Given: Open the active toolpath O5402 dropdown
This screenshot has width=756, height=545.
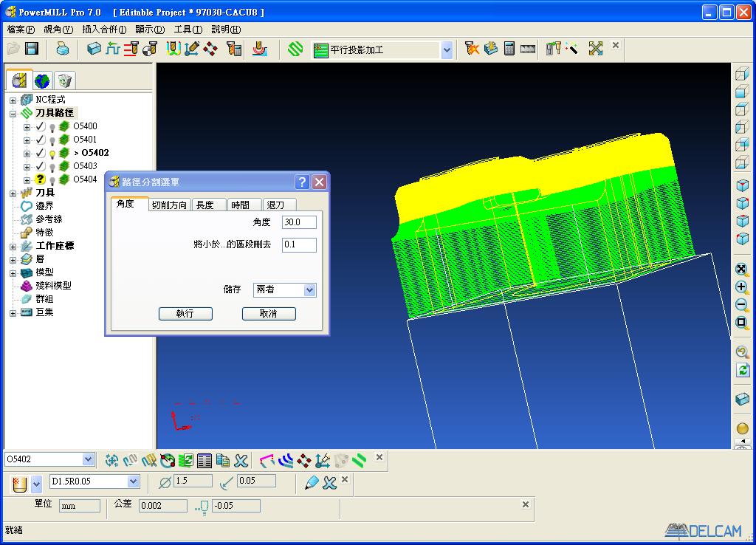Looking at the screenshot, I should coord(88,459).
